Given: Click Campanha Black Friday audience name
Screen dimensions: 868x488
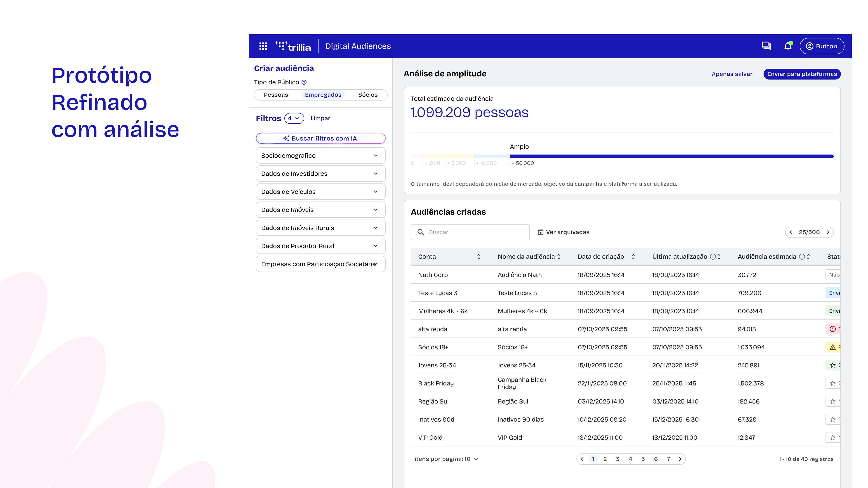Looking at the screenshot, I should click(x=522, y=383).
